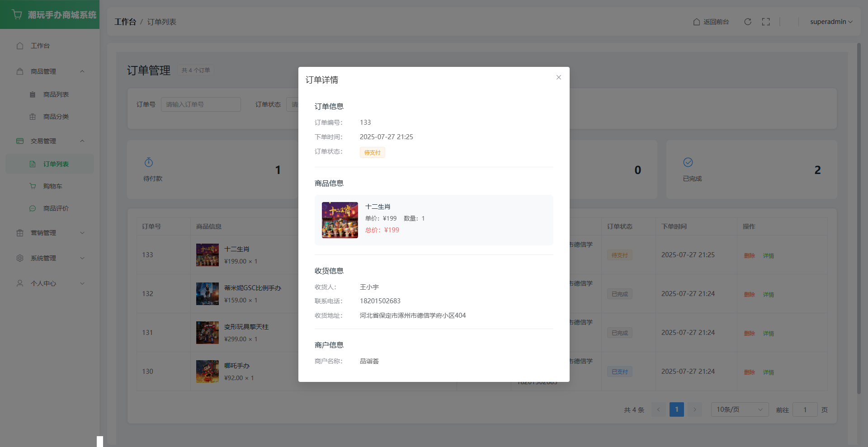The image size is (868, 447).
Task: Open the 10条/页 page size dropdown
Action: [x=739, y=409]
